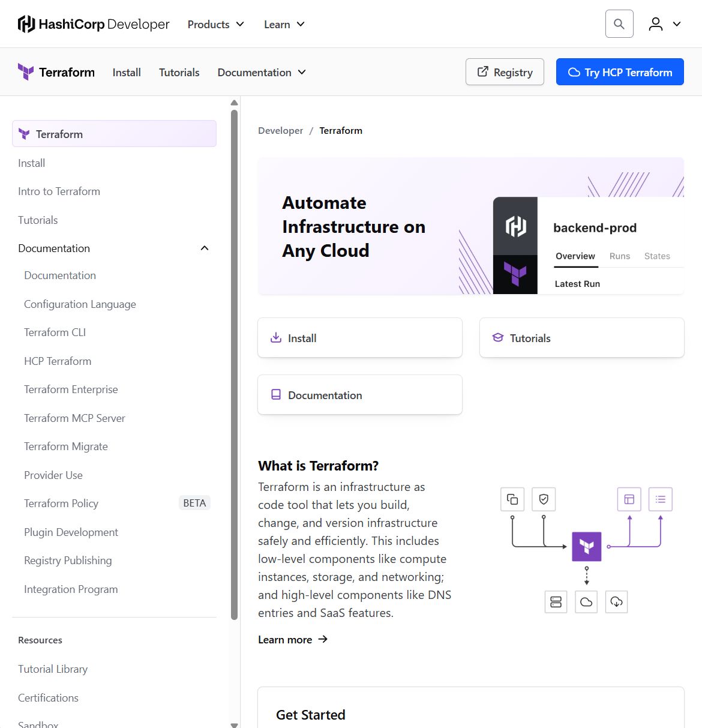This screenshot has width=702, height=728.
Task: Click the server stack icon in diagram
Action: [x=556, y=602]
